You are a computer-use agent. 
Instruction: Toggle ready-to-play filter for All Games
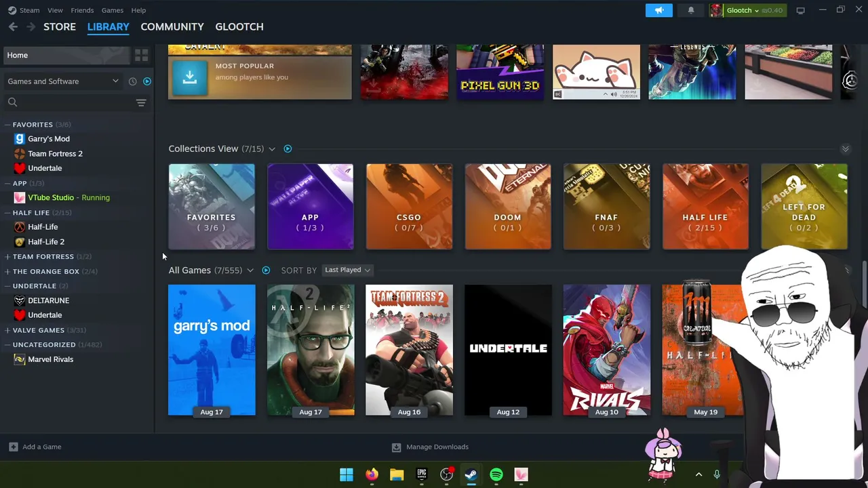(x=266, y=270)
